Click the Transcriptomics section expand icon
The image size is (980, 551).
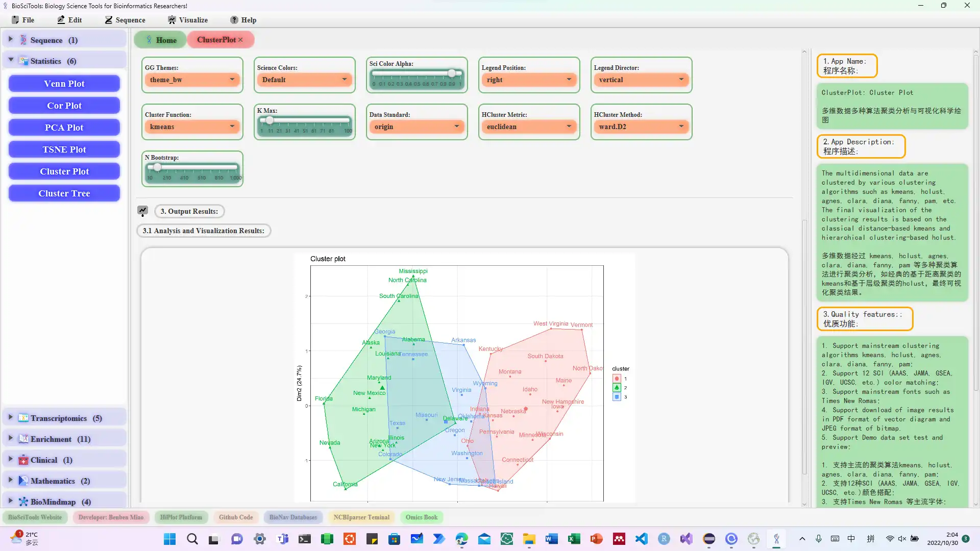tap(10, 417)
